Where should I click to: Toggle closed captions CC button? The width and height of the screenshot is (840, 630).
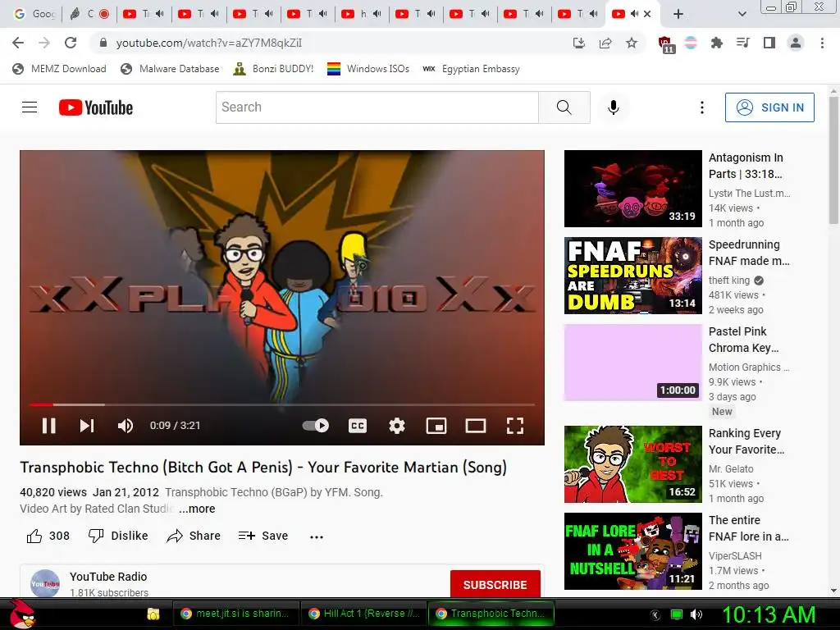click(x=358, y=426)
